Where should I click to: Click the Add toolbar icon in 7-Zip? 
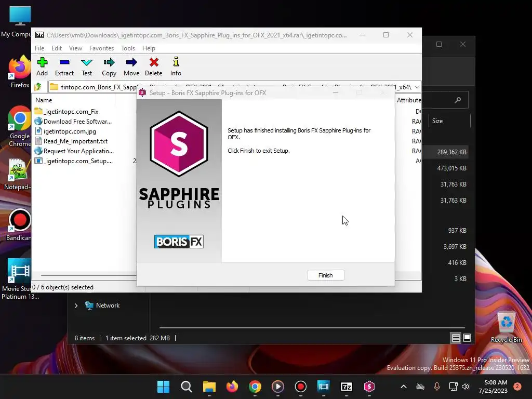point(42,66)
